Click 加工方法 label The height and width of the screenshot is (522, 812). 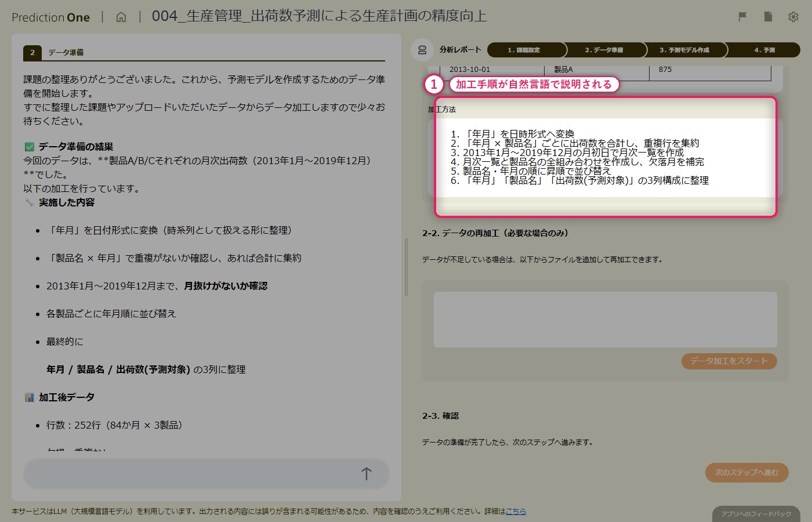click(442, 110)
